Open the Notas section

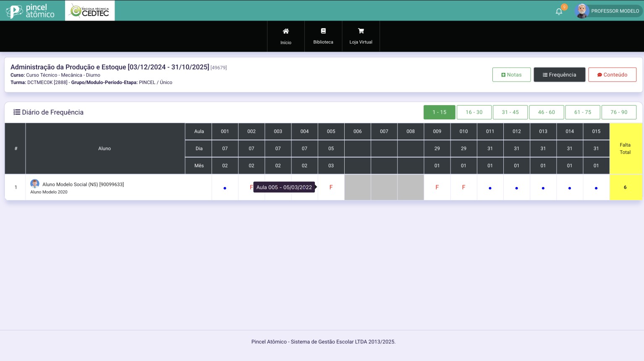pyautogui.click(x=511, y=75)
